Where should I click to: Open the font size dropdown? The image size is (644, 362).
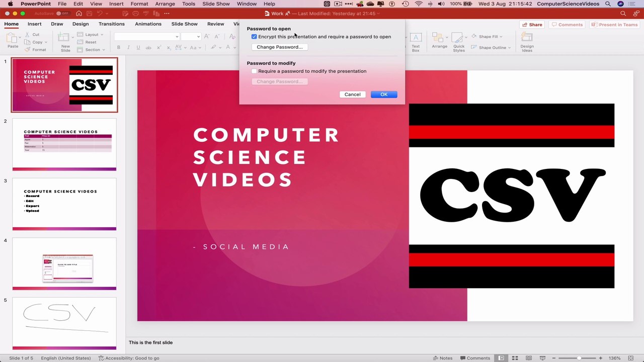pyautogui.click(x=198, y=37)
